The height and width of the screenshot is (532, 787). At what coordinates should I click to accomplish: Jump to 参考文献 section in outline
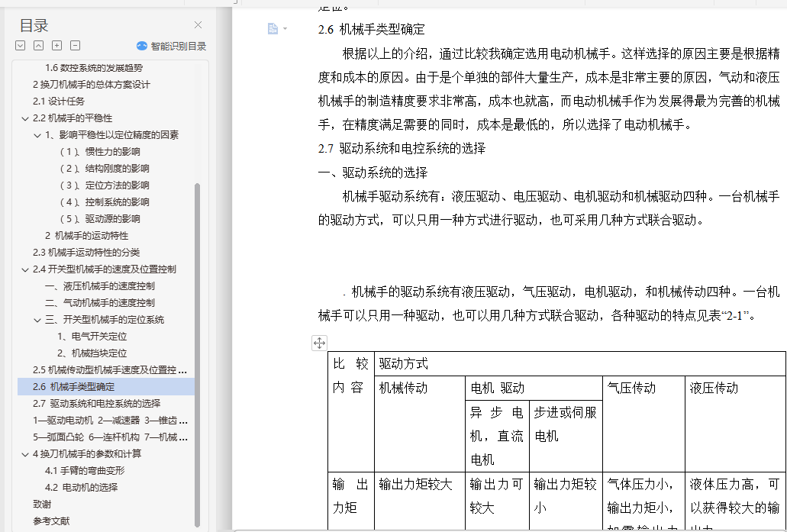coord(51,521)
